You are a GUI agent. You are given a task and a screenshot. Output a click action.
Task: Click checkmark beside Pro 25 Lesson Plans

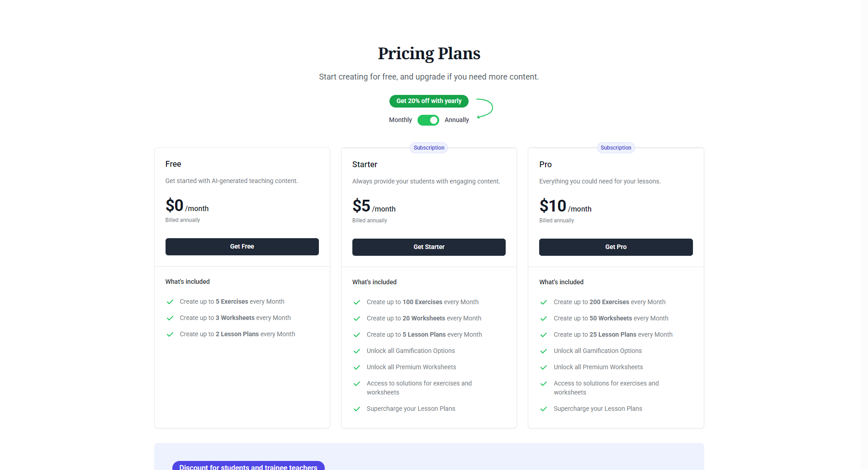click(544, 335)
